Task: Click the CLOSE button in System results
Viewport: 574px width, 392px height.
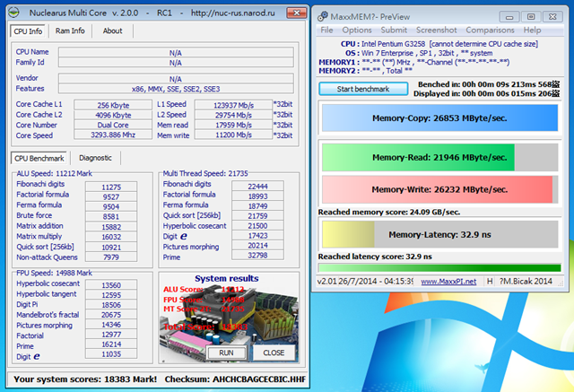Action: [x=274, y=353]
